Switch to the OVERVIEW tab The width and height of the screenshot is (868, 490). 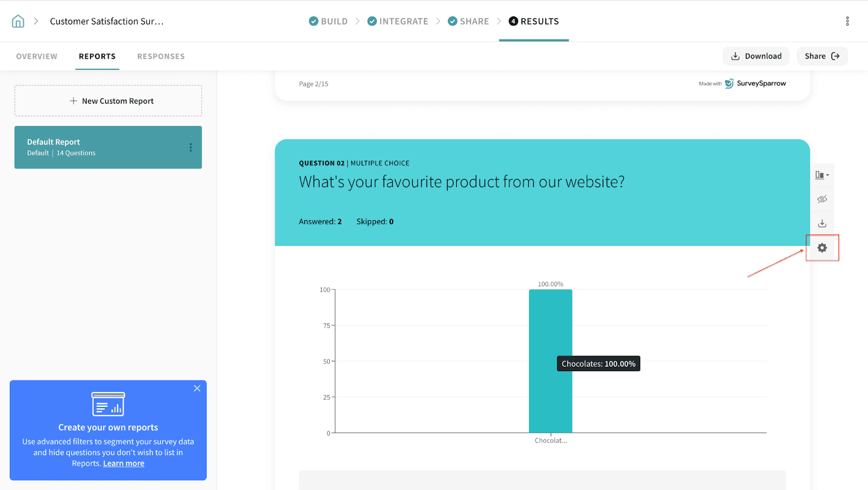click(37, 56)
